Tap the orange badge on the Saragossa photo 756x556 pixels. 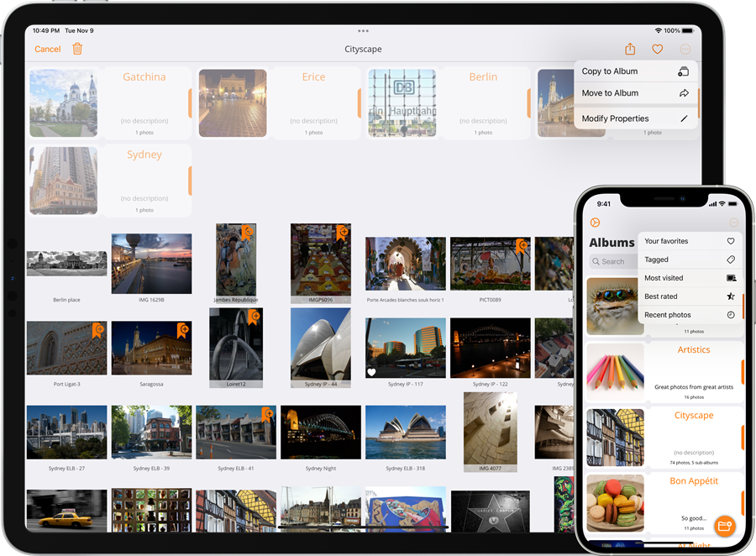coord(183,330)
